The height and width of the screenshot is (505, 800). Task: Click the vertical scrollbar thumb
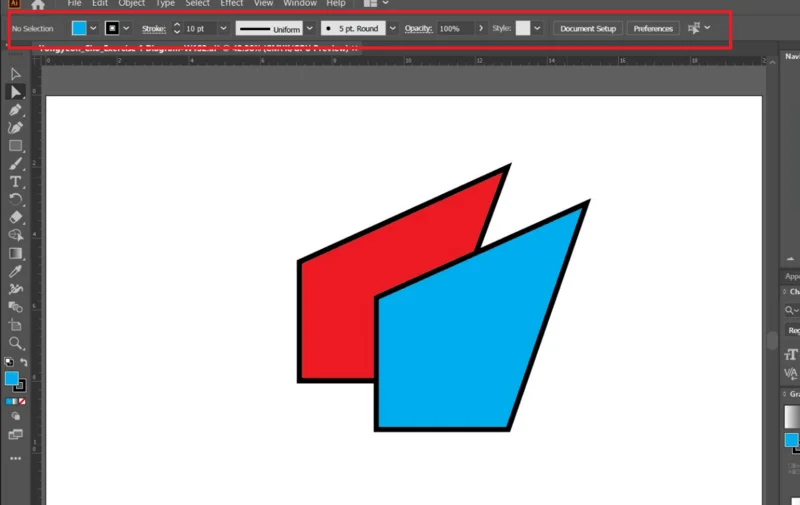772,340
